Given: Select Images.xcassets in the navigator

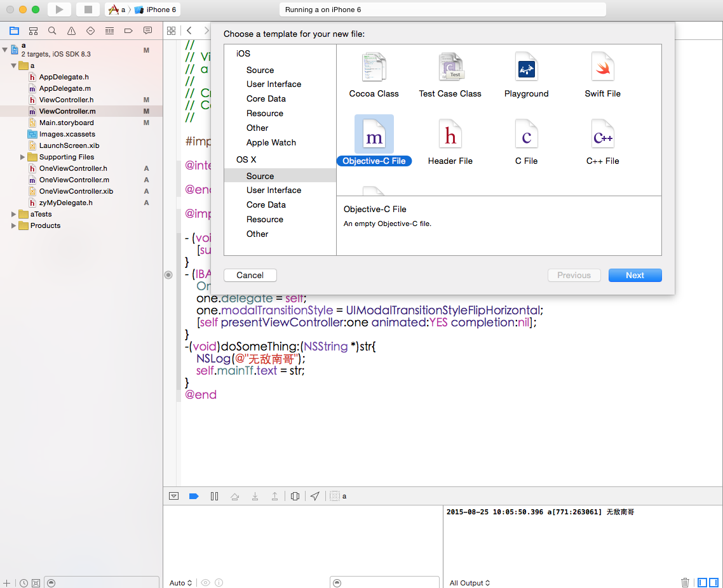Looking at the screenshot, I should click(x=67, y=134).
